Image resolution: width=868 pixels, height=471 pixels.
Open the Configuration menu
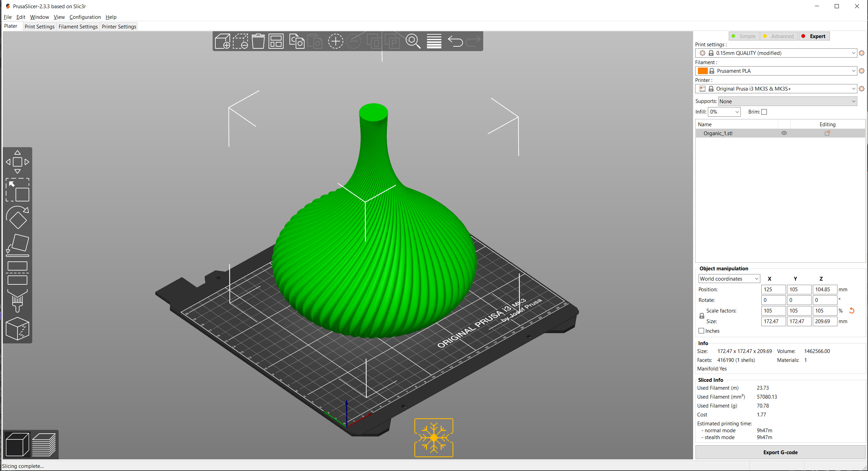pyautogui.click(x=85, y=17)
